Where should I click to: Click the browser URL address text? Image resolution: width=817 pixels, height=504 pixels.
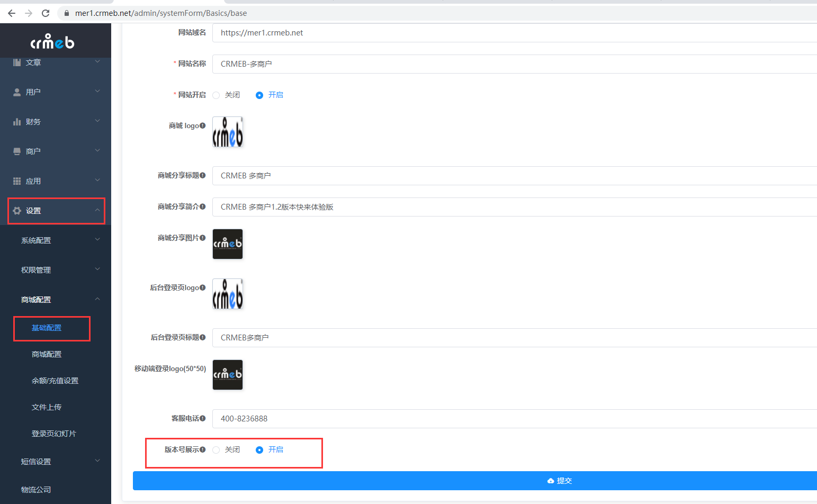tap(161, 13)
